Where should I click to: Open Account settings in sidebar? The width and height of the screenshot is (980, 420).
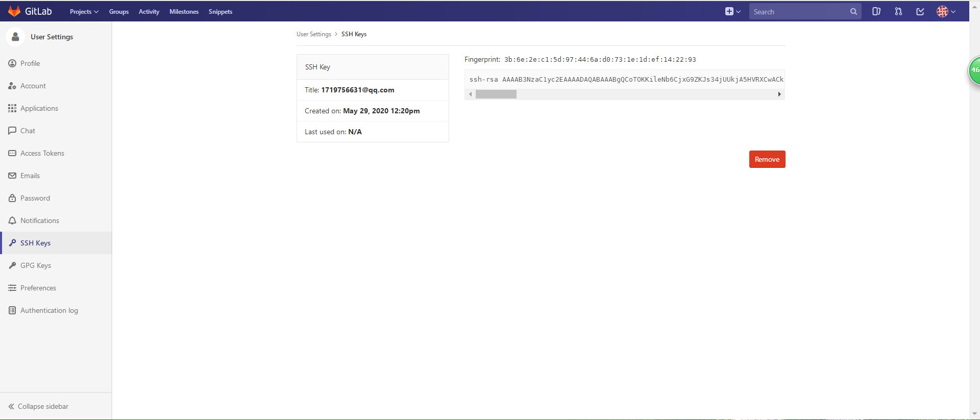click(33, 86)
